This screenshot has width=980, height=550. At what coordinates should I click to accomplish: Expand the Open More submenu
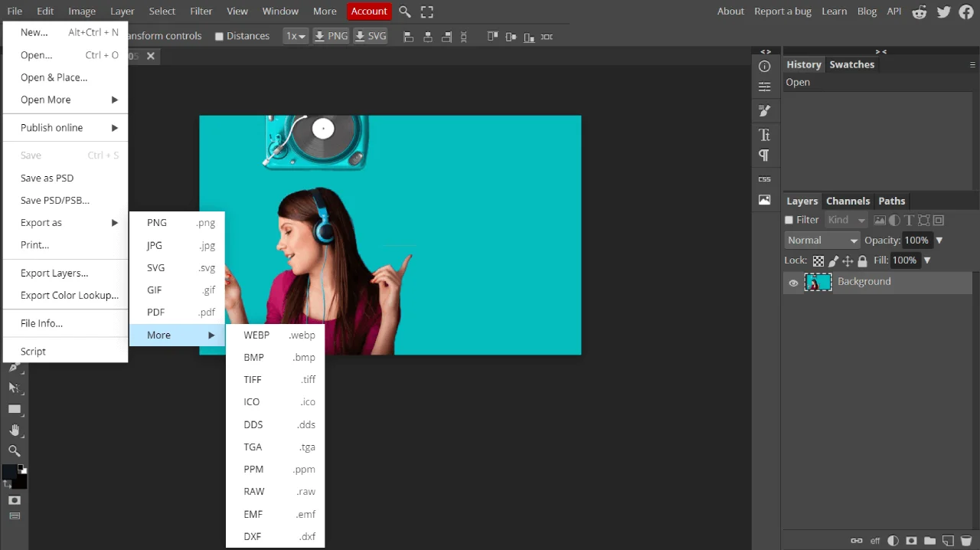(x=66, y=100)
